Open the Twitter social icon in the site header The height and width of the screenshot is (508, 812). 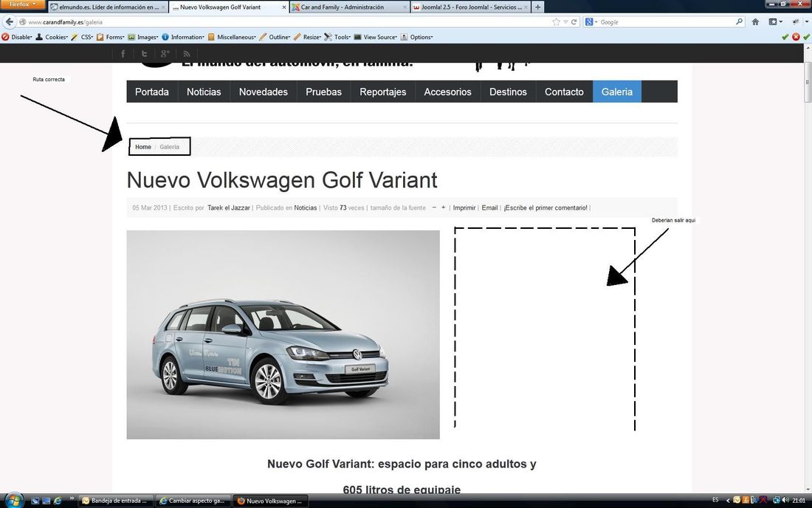tap(144, 53)
